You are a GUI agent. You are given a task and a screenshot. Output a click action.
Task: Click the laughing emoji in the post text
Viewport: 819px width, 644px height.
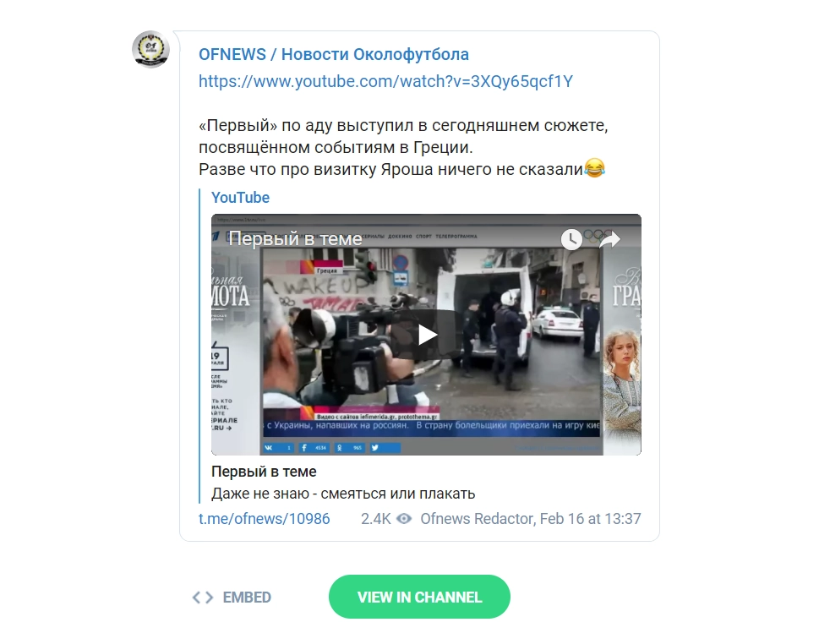594,168
